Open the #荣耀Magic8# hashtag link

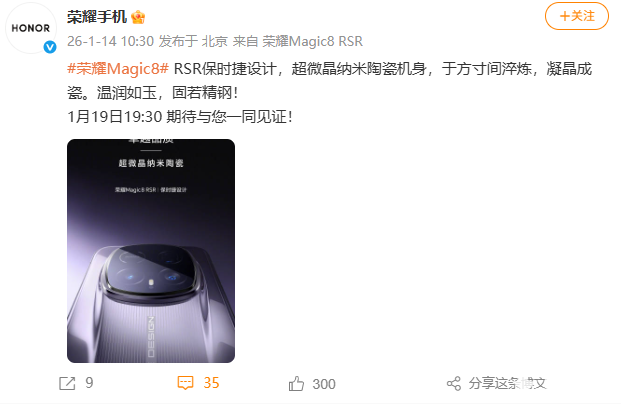[x=118, y=69]
